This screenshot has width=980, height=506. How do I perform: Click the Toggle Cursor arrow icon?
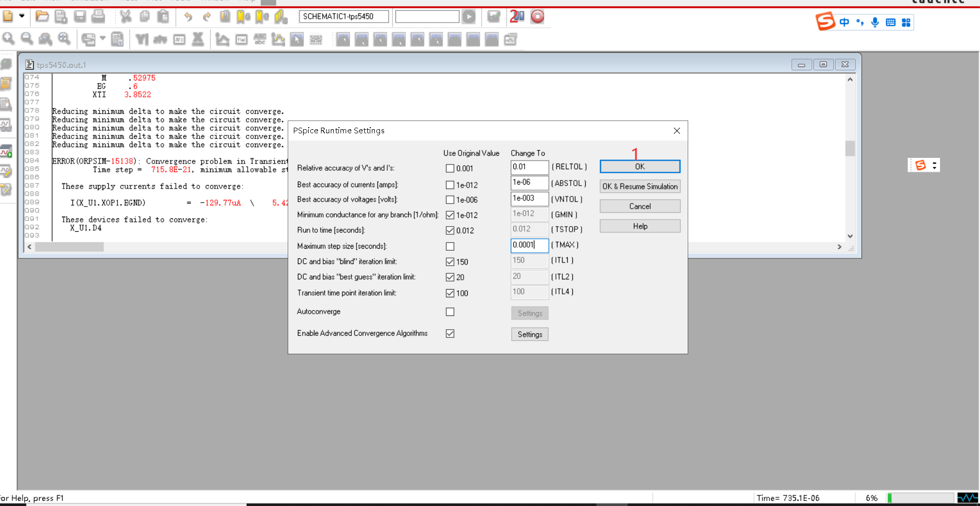(297, 39)
